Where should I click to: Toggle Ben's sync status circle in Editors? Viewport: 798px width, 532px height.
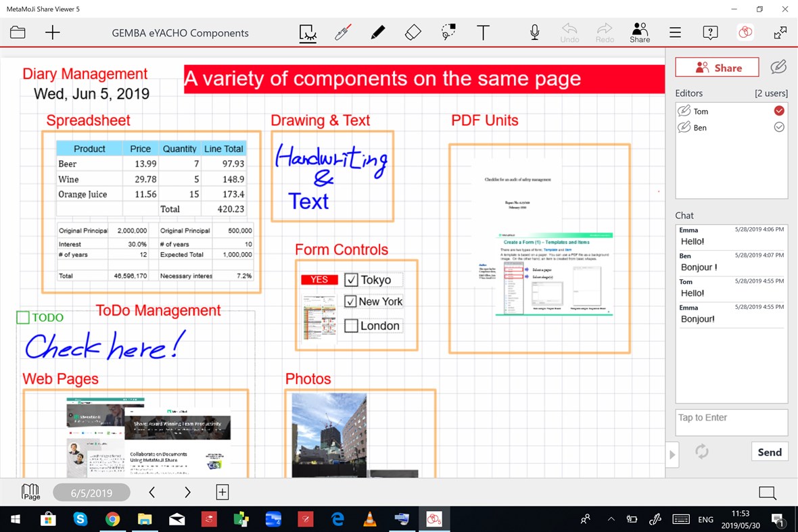click(x=780, y=127)
